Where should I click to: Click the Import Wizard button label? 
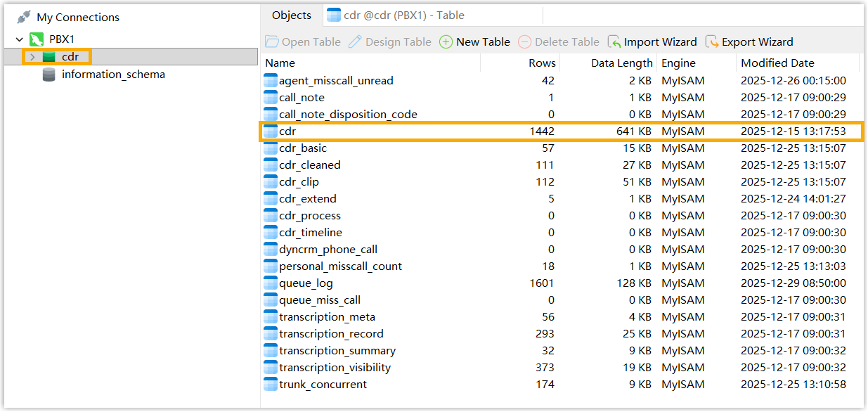661,42
